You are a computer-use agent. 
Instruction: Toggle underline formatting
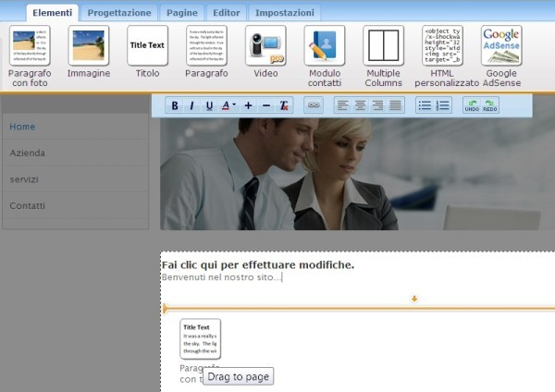[x=209, y=106]
